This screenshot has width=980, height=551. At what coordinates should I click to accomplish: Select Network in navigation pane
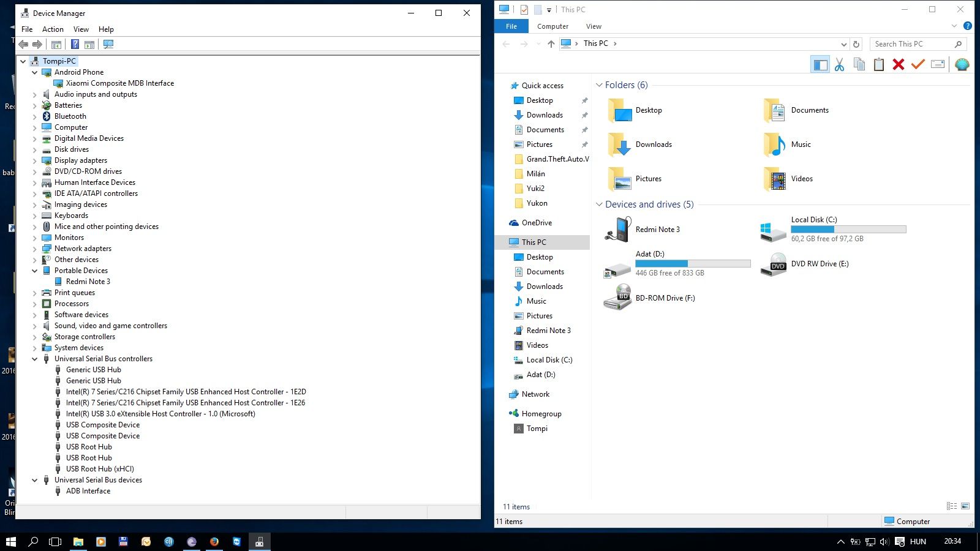click(x=535, y=394)
